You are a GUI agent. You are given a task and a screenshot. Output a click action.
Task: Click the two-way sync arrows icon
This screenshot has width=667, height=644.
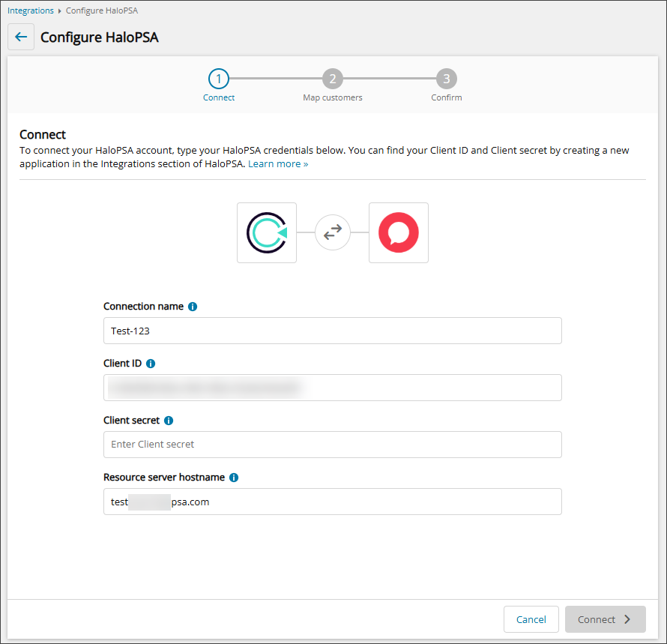coord(332,232)
